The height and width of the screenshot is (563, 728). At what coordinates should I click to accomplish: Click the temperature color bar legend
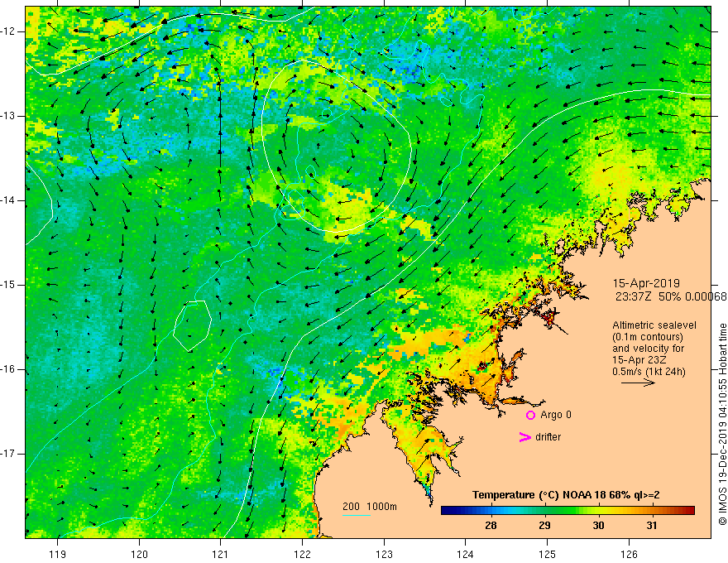(x=568, y=511)
